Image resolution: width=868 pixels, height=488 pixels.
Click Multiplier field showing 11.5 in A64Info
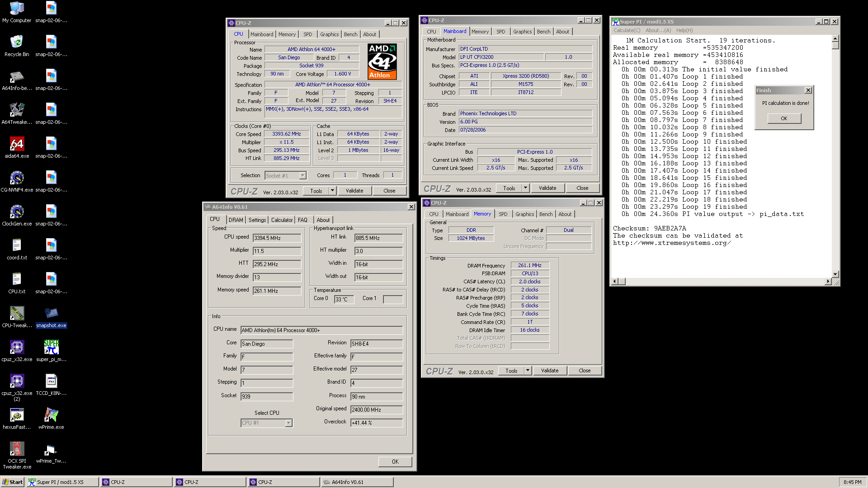pos(277,251)
